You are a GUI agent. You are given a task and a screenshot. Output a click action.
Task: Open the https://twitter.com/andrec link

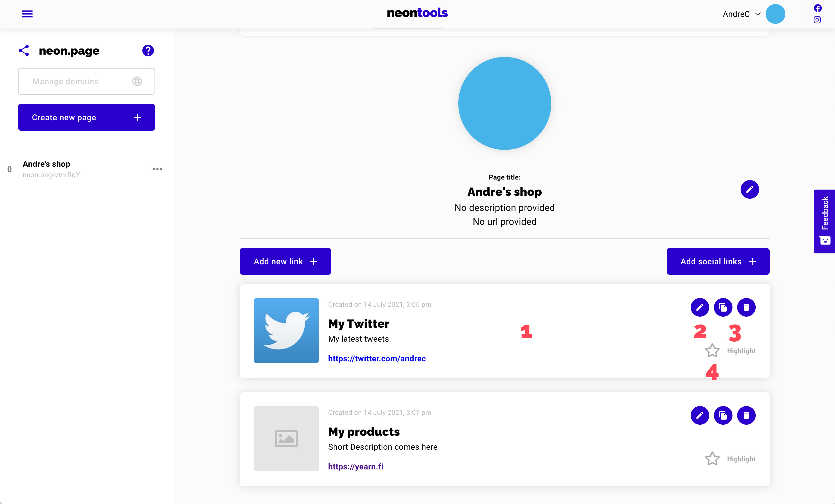click(377, 358)
